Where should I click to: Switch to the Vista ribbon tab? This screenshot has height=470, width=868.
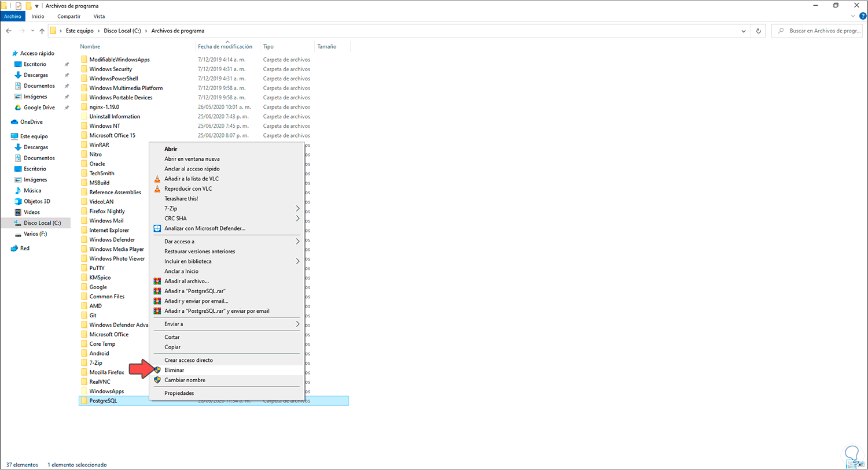[x=99, y=16]
